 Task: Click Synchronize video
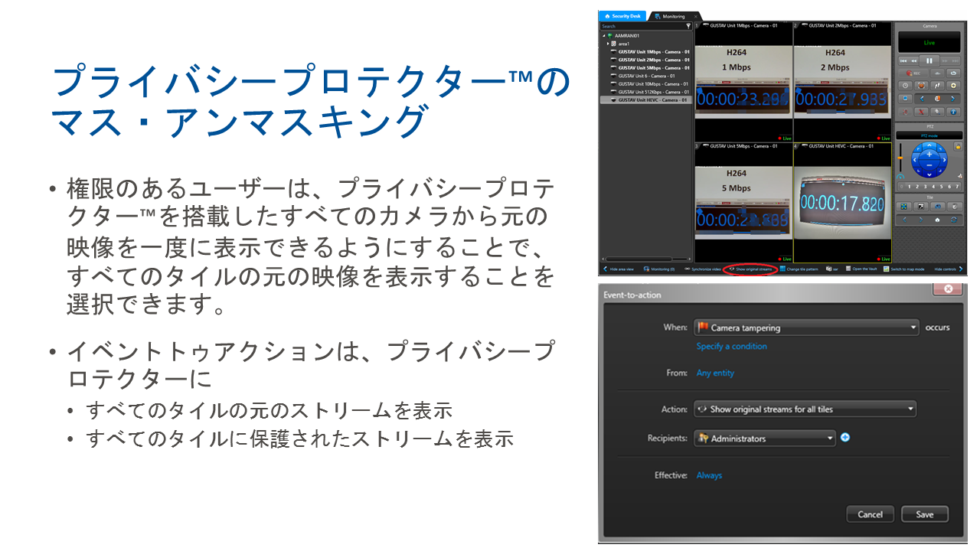[703, 269]
